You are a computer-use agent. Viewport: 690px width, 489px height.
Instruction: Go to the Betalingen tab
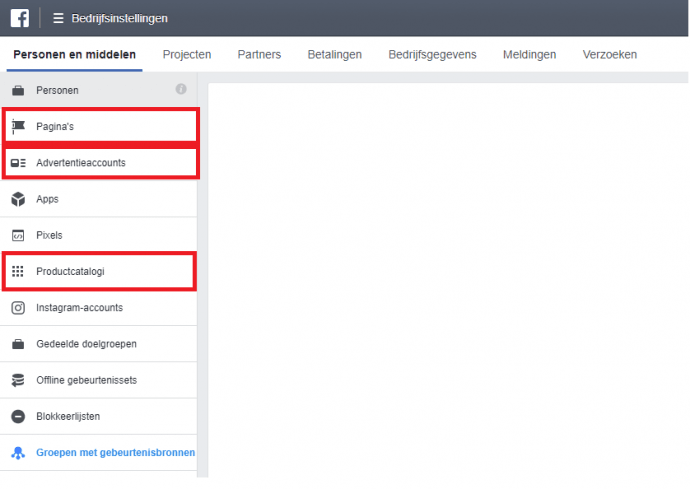coord(334,55)
